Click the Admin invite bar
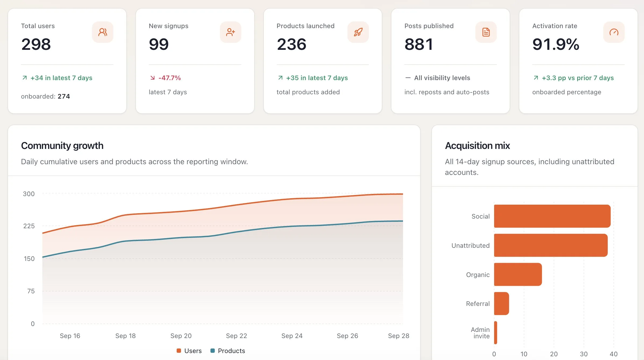The image size is (644, 360). tap(496, 333)
